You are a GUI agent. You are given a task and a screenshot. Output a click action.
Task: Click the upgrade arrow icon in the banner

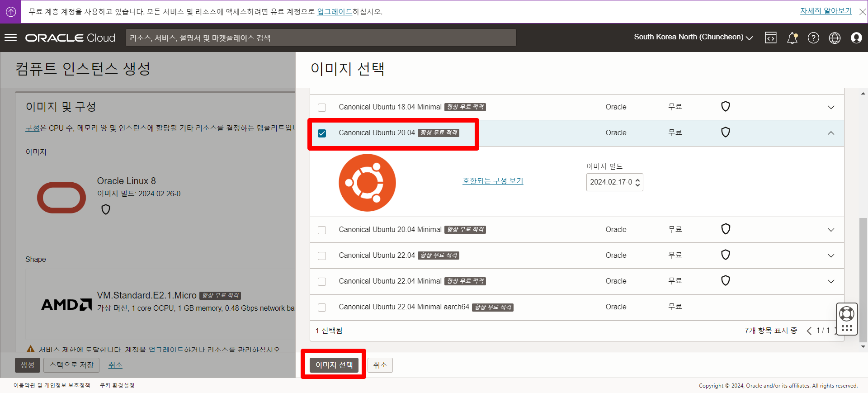coord(11,12)
